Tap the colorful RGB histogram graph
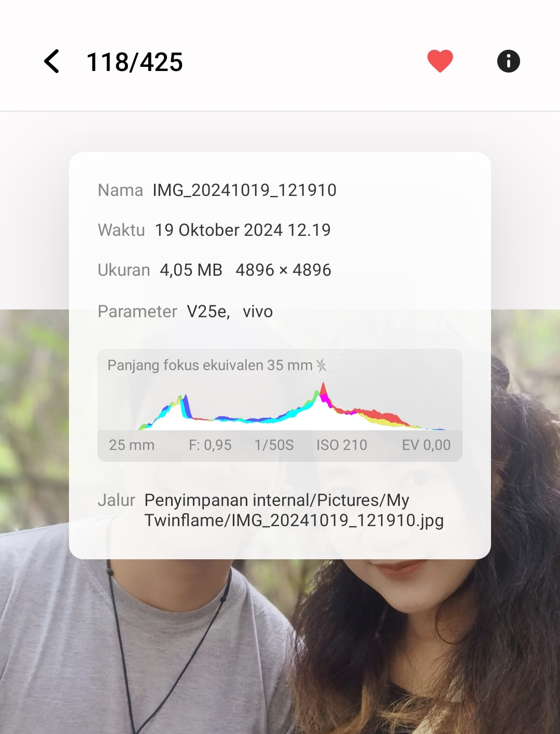Screen dimensions: 560x734 tap(290, 410)
